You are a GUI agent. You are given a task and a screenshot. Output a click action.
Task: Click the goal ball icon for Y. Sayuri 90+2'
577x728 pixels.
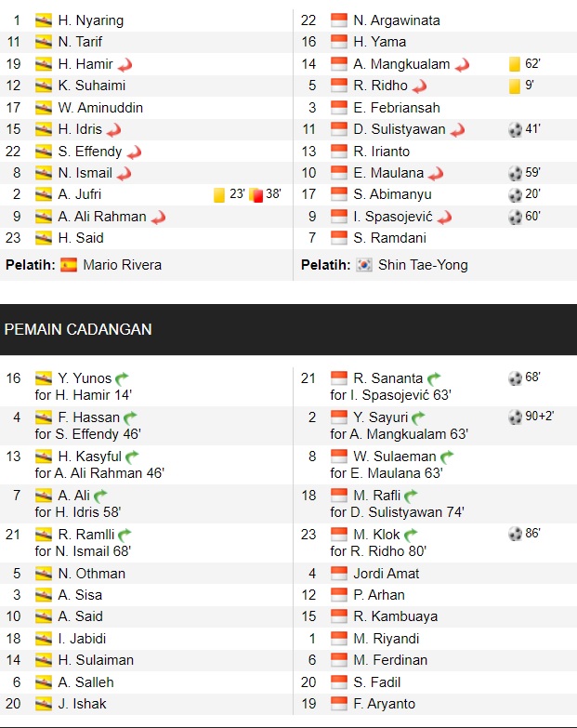(x=516, y=417)
